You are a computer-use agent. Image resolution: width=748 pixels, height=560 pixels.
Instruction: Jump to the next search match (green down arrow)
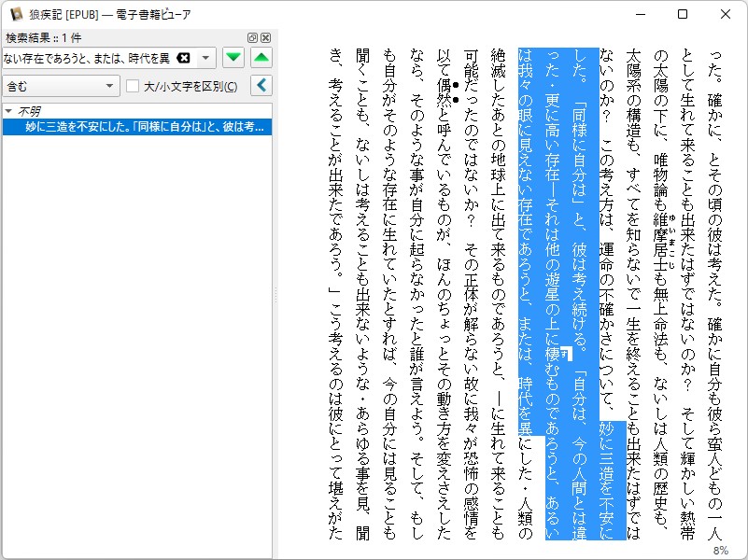[233, 58]
